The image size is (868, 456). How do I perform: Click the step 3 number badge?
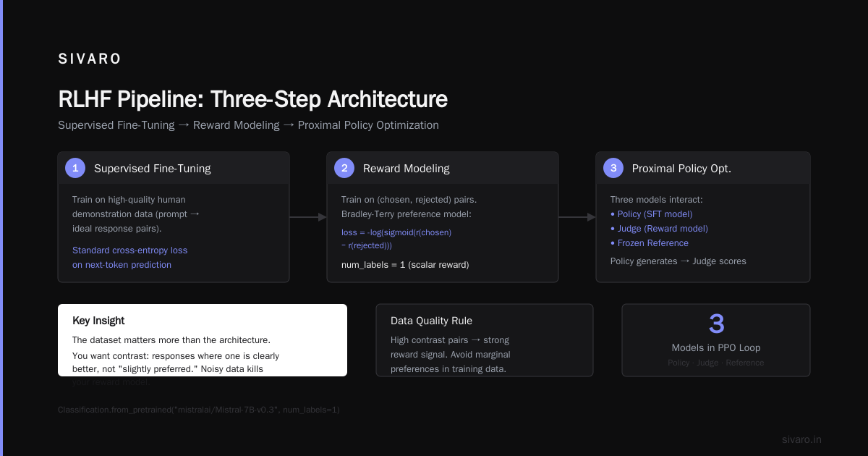click(613, 168)
